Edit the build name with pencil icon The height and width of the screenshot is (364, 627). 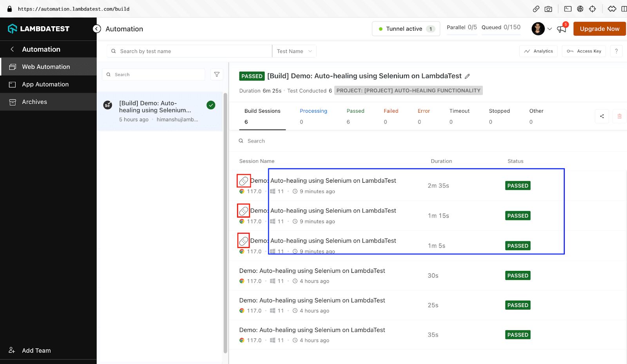coord(468,76)
